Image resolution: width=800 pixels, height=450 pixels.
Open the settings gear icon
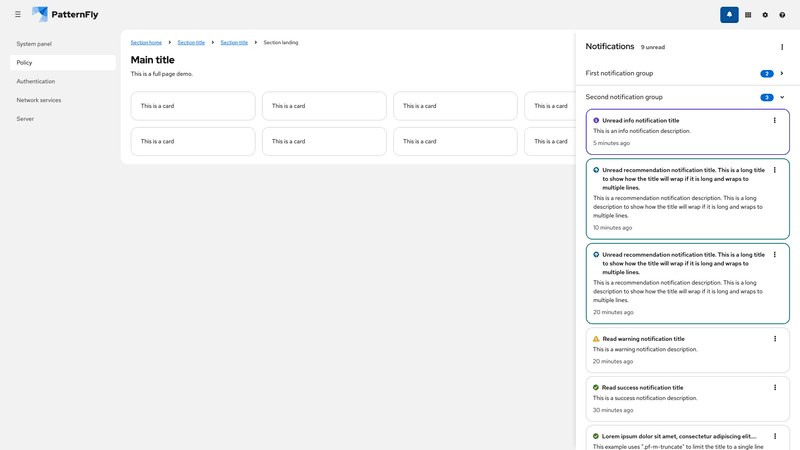point(765,15)
